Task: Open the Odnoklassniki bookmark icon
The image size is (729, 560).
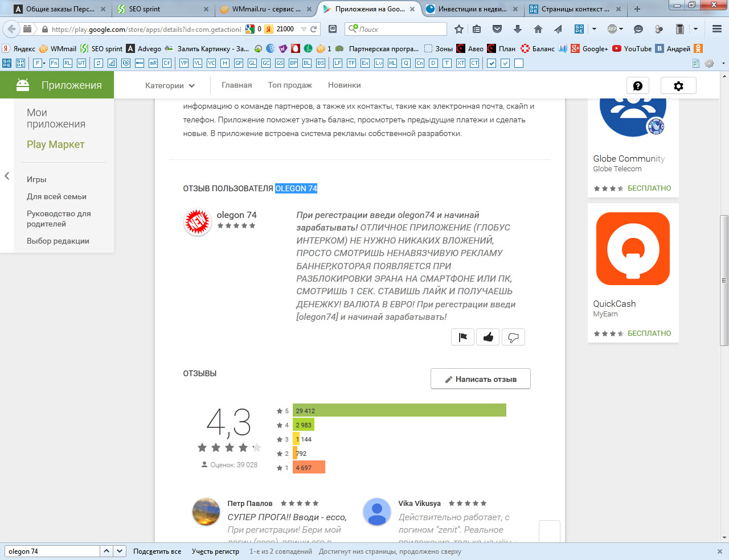Action: 698,48
